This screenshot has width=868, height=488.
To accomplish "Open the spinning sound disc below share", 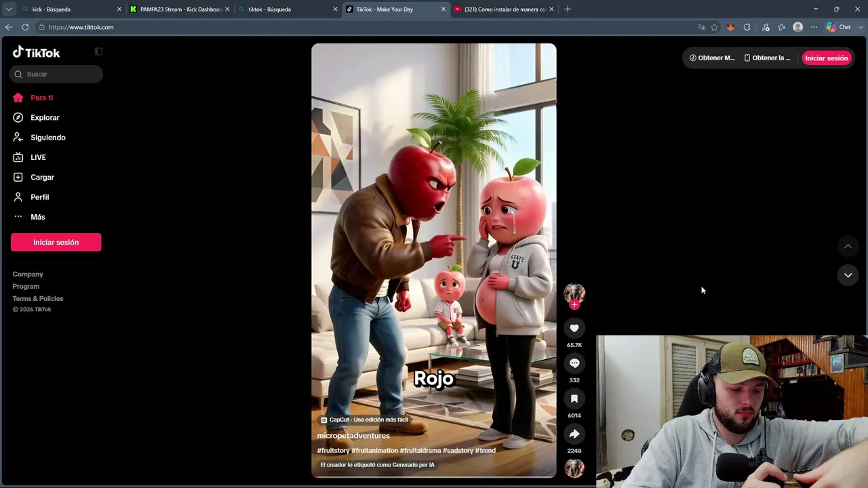I will click(574, 468).
